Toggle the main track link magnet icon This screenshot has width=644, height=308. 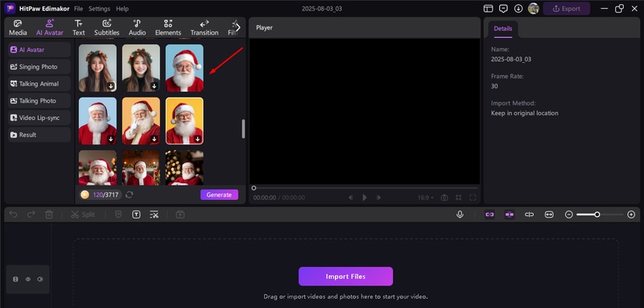pyautogui.click(x=489, y=214)
